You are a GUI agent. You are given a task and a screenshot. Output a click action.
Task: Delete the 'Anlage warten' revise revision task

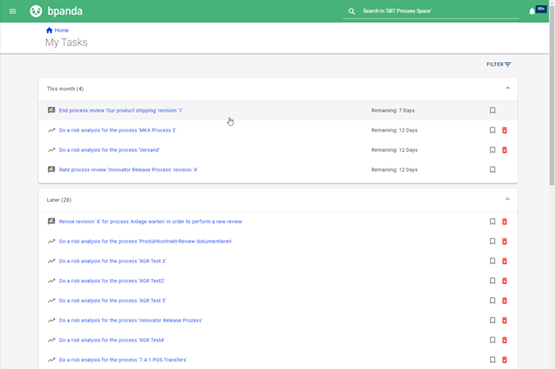[504, 221]
